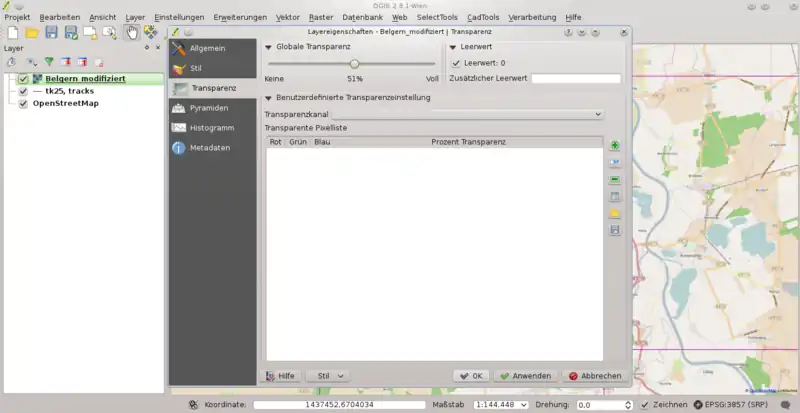
Task: Uncheck the Leerwert: 0 checkbox
Action: 456,63
